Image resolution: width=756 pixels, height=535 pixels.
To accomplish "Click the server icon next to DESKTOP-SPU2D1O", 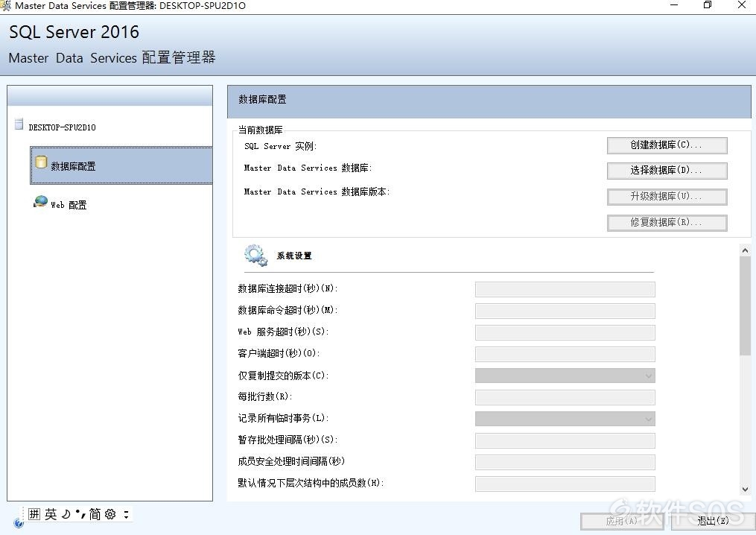I will [19, 124].
